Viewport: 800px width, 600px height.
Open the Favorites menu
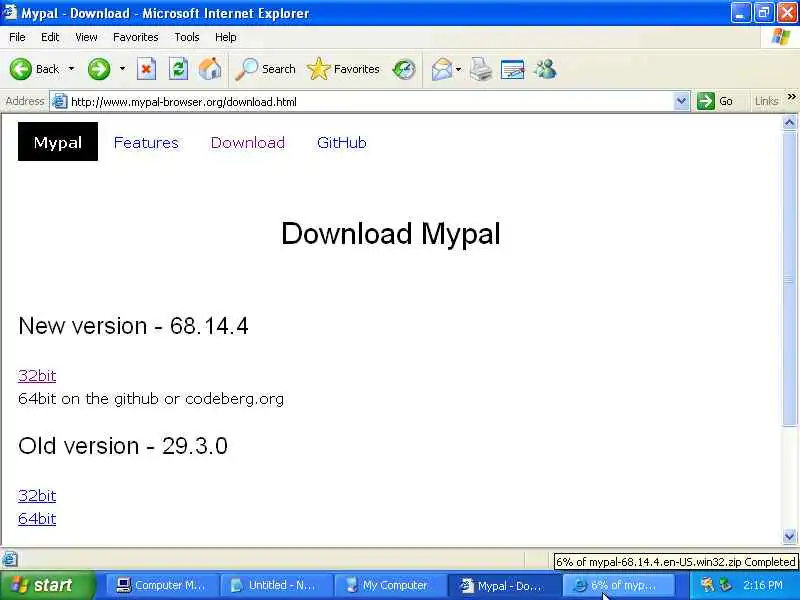click(136, 37)
